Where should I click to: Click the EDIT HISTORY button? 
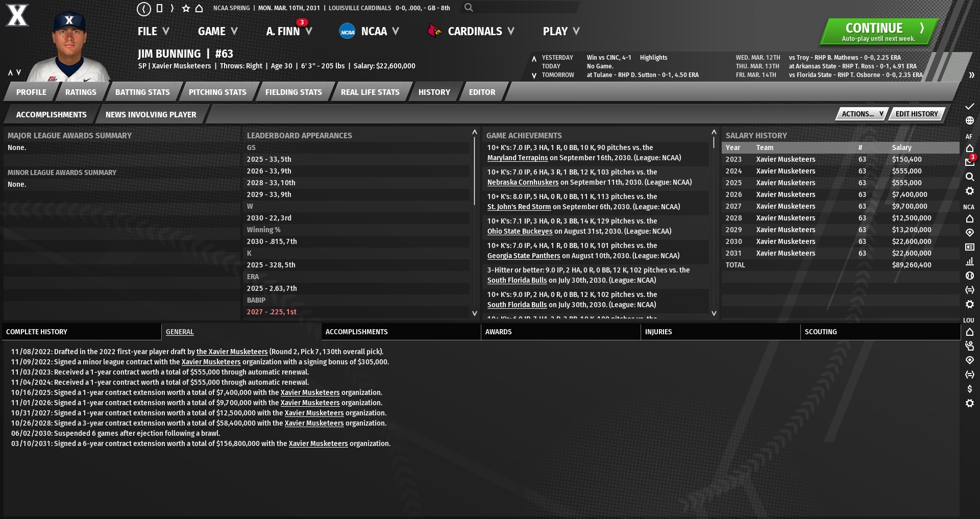pyautogui.click(x=917, y=114)
